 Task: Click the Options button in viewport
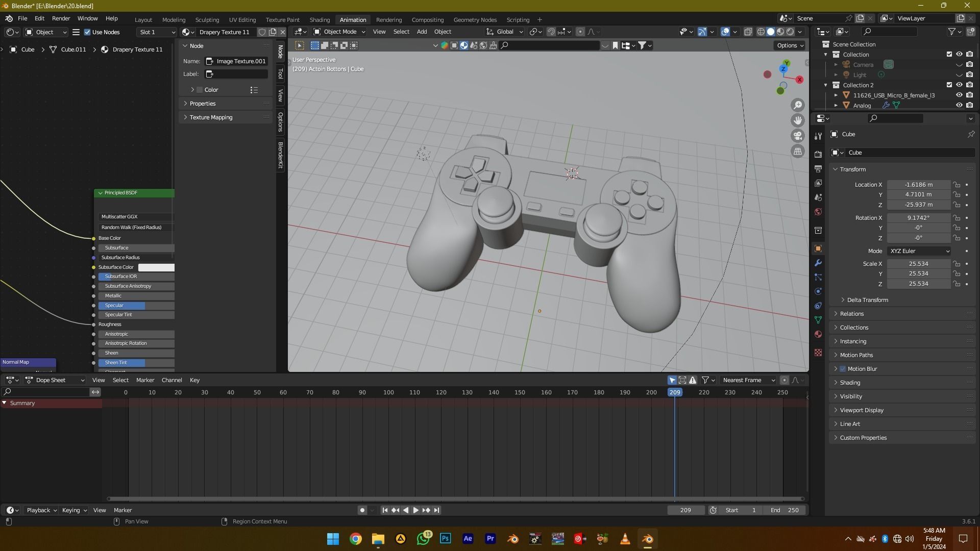click(790, 45)
